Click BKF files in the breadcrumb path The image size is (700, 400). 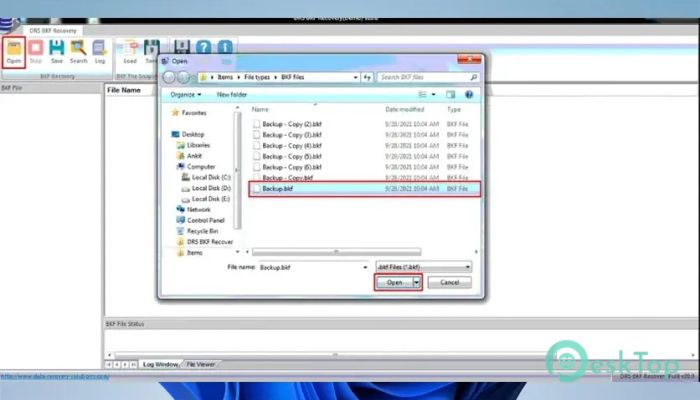292,77
